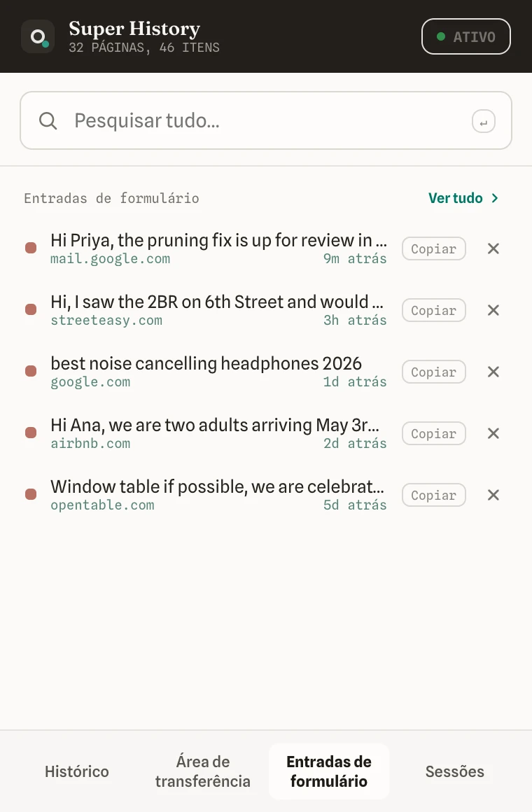This screenshot has width=532, height=812.
Task: Click the red dot beside Priya entry
Action: (31, 248)
